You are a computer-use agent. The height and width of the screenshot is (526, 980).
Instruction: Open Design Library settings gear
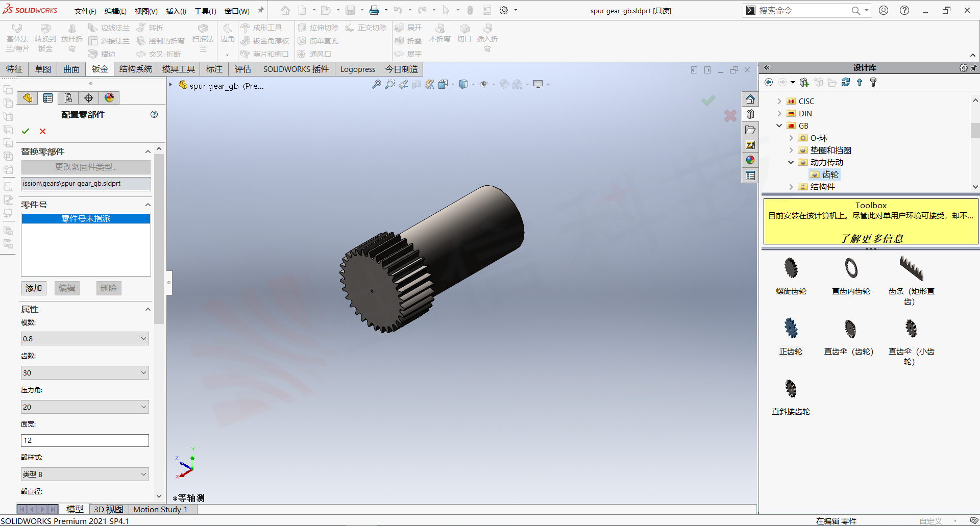[x=963, y=68]
